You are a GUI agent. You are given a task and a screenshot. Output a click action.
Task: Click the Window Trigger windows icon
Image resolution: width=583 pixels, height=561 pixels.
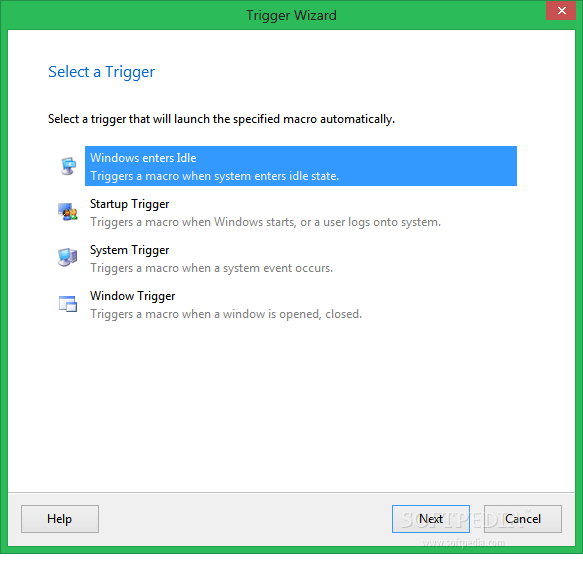[x=68, y=304]
